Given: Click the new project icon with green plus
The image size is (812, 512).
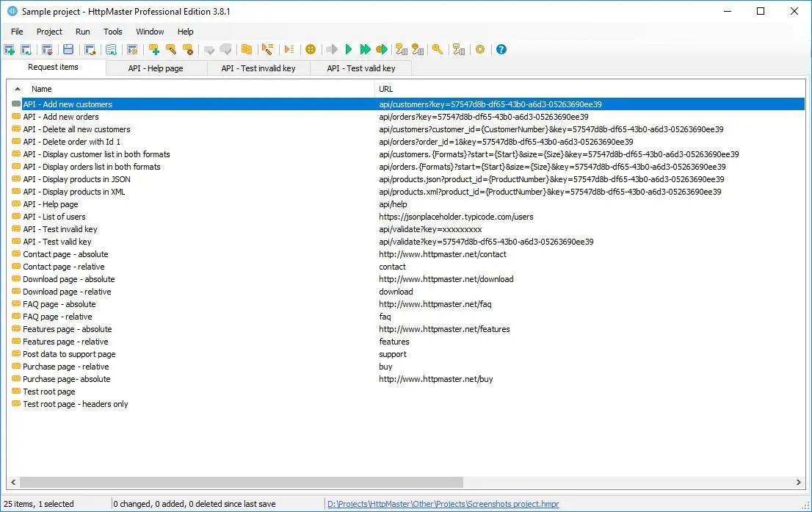Looking at the screenshot, I should [x=9, y=49].
